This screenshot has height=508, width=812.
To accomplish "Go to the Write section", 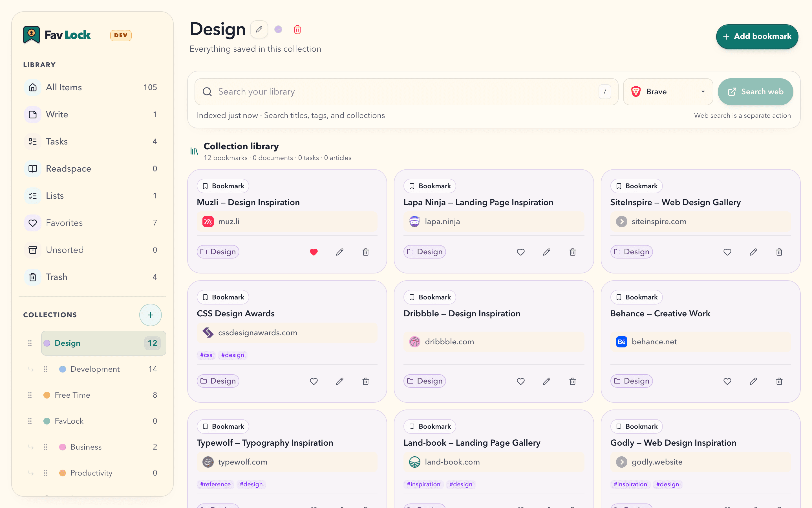I will pos(92,115).
